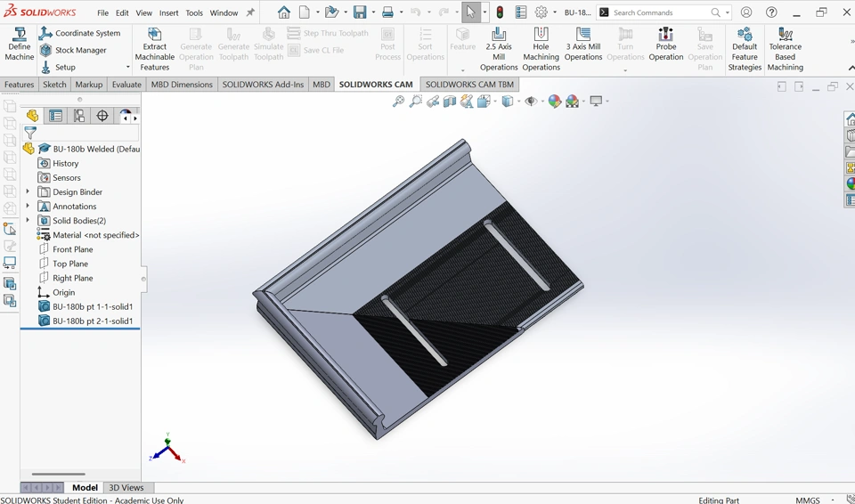The image size is (855, 504).
Task: Open Default Feature Strategies
Action: click(745, 50)
